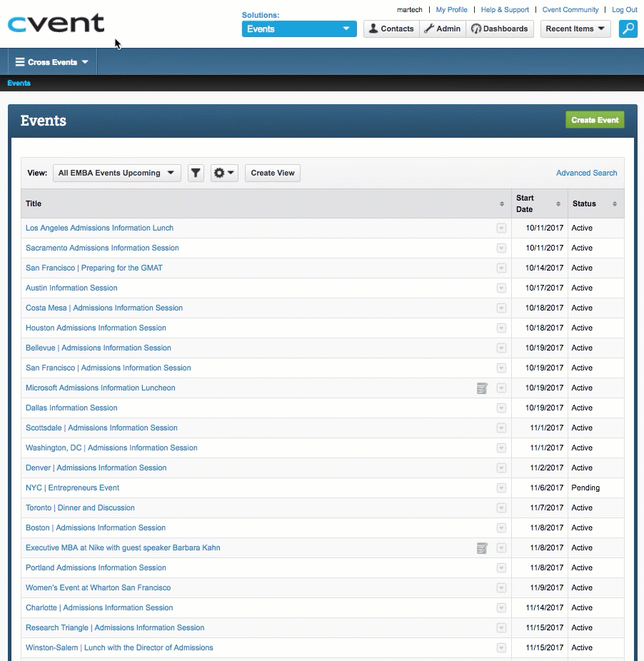Viewport: 644px width, 661px height.
Task: Open Dashboards from the top toolbar
Action: coord(500,29)
